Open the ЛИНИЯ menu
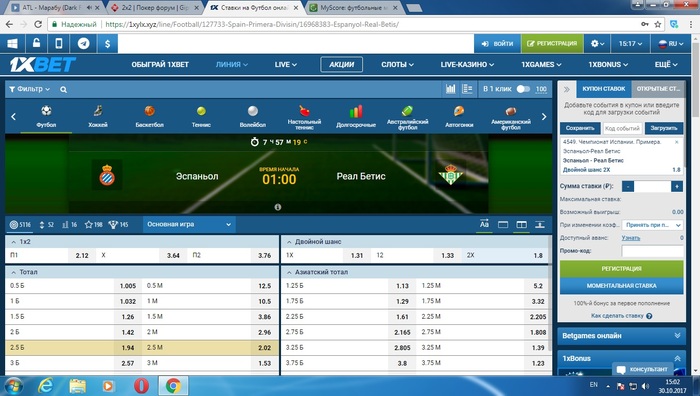Image resolution: width=700 pixels, height=396 pixels. point(232,65)
